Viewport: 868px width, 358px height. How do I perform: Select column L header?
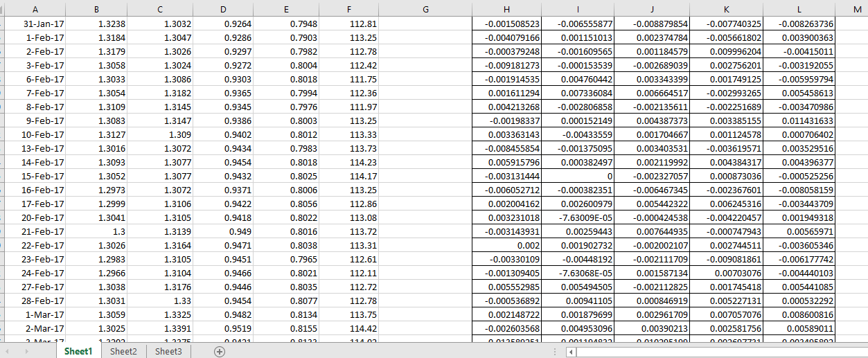click(799, 8)
